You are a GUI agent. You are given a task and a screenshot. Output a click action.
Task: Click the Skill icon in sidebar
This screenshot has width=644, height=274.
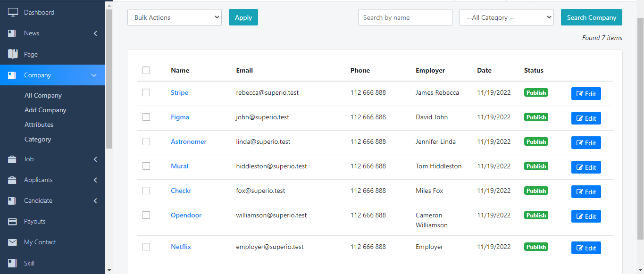pos(13,263)
